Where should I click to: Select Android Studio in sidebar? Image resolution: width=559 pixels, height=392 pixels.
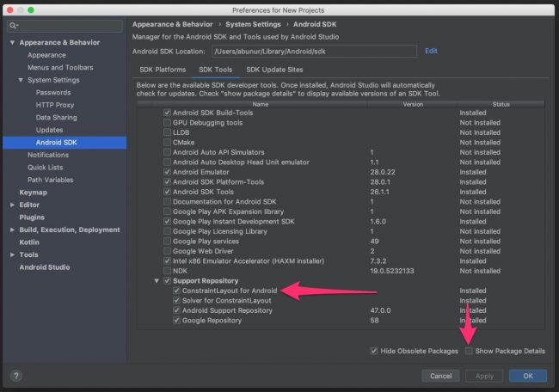[x=45, y=267]
